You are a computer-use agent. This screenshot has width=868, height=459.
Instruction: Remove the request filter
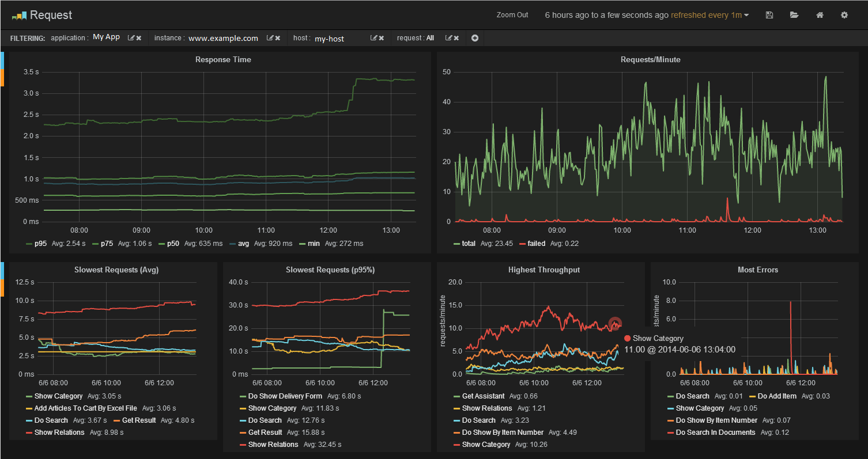(x=456, y=38)
